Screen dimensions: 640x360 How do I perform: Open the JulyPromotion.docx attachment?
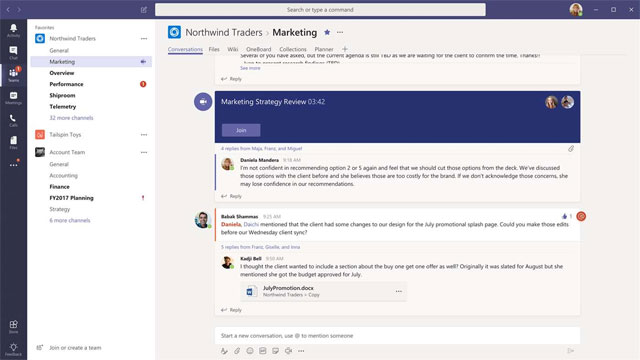(x=323, y=291)
